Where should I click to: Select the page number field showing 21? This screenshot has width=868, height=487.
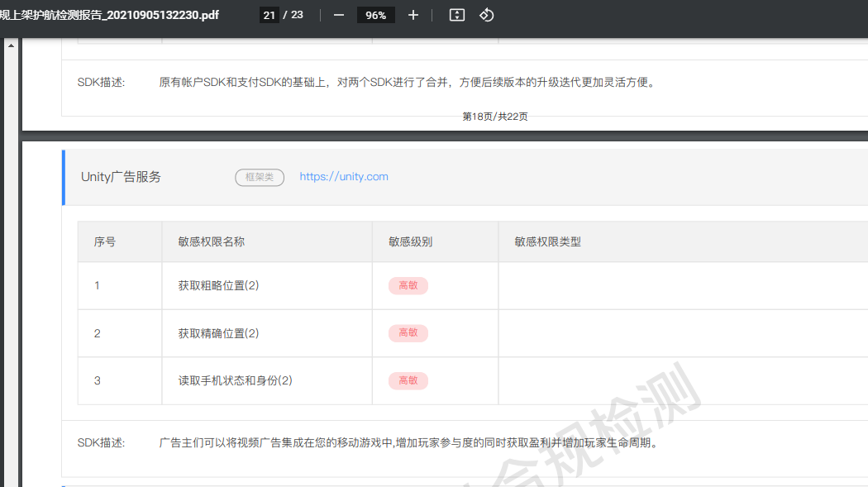pos(269,15)
